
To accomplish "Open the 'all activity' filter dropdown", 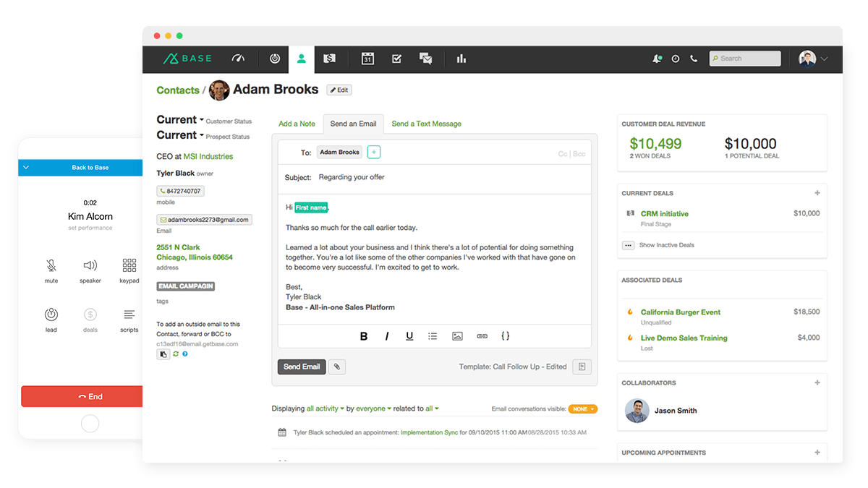I will [x=325, y=408].
